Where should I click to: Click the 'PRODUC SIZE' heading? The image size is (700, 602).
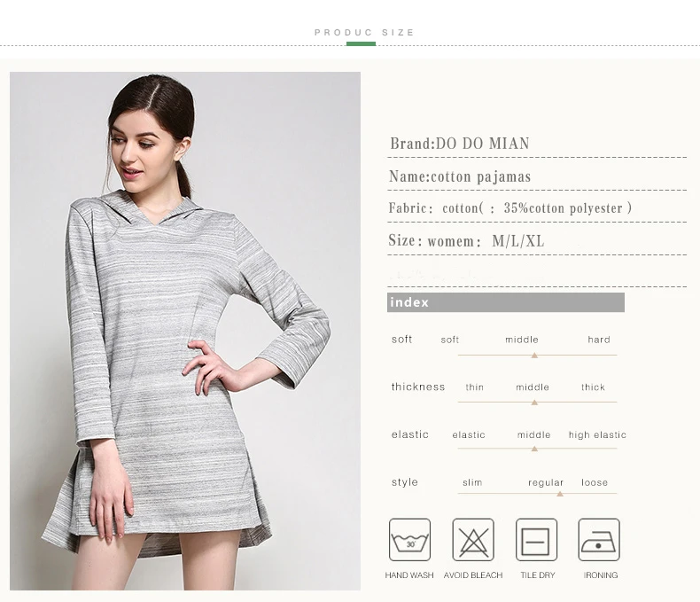(364, 33)
